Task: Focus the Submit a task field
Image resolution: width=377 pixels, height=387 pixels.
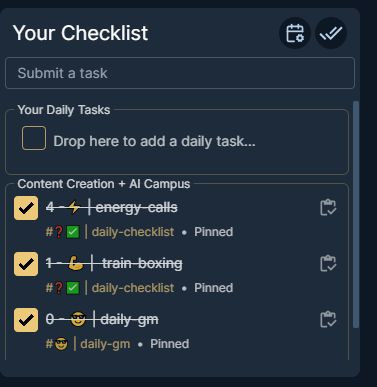Action: pyautogui.click(x=180, y=73)
